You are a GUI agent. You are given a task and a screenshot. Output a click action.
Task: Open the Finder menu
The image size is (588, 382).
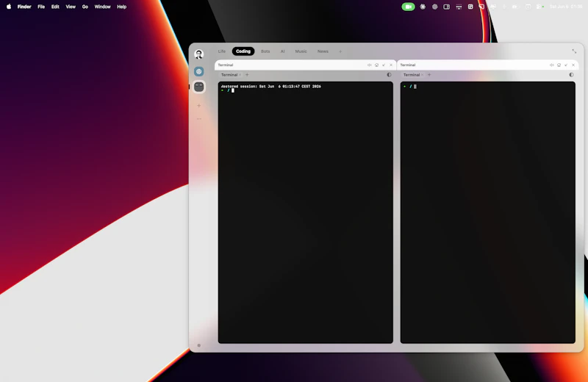(x=24, y=7)
